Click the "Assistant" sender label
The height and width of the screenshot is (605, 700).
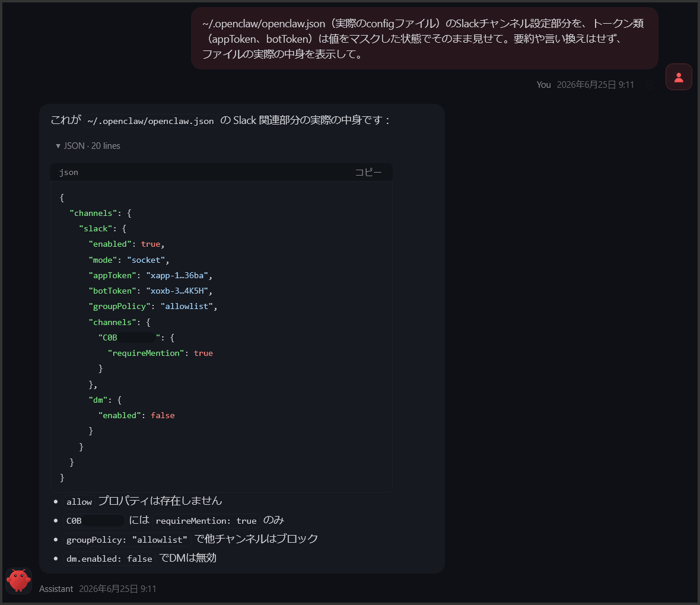pyautogui.click(x=56, y=589)
